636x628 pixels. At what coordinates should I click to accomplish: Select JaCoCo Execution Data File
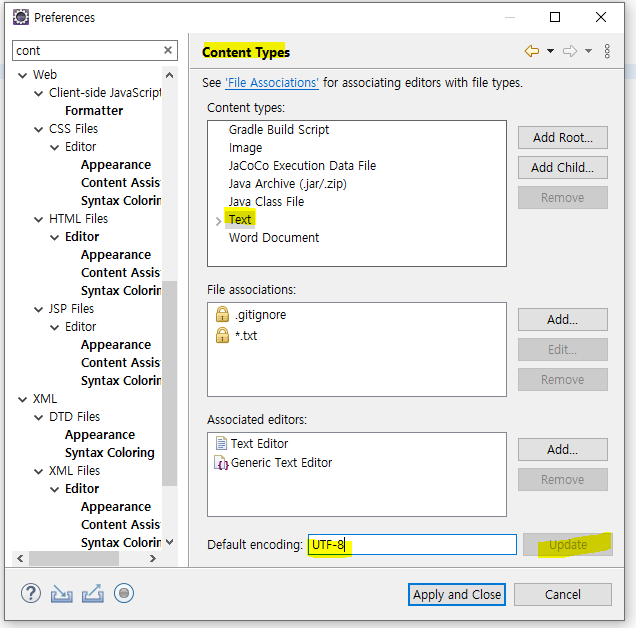[x=302, y=166]
